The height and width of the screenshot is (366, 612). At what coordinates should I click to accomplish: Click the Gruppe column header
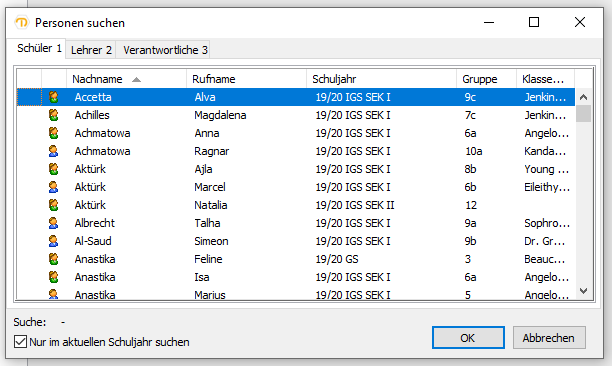pyautogui.click(x=486, y=79)
